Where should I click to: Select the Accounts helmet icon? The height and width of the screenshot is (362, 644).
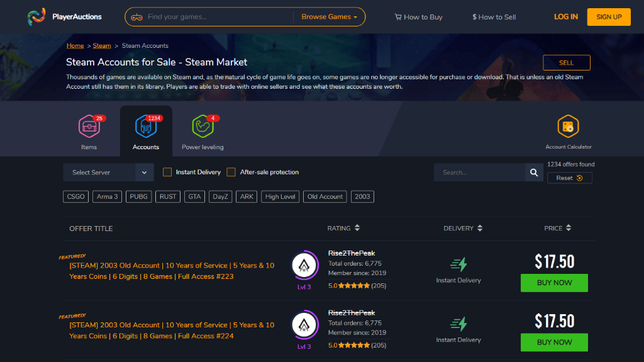click(x=146, y=127)
